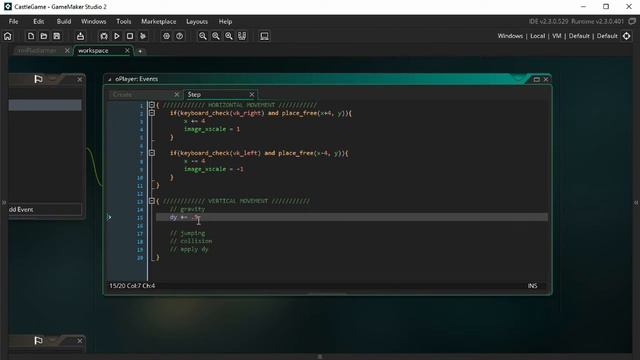Viewport: 640px width, 360px height.
Task: Open the Start Page home icon
Action: pyautogui.click(x=8, y=36)
